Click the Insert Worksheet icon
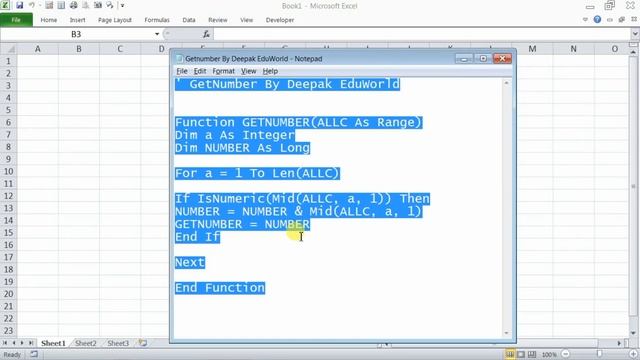This screenshot has width=640, height=360. [142, 343]
